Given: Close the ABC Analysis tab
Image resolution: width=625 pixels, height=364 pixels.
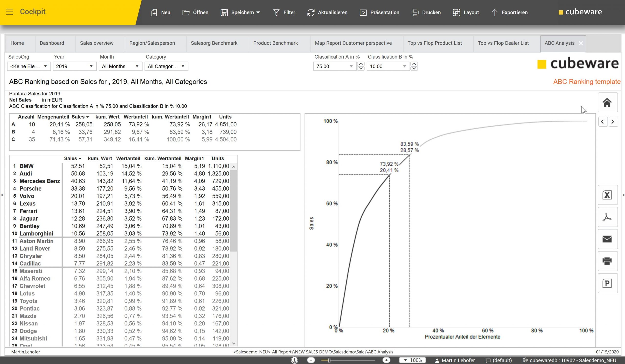Looking at the screenshot, I should click(581, 43).
